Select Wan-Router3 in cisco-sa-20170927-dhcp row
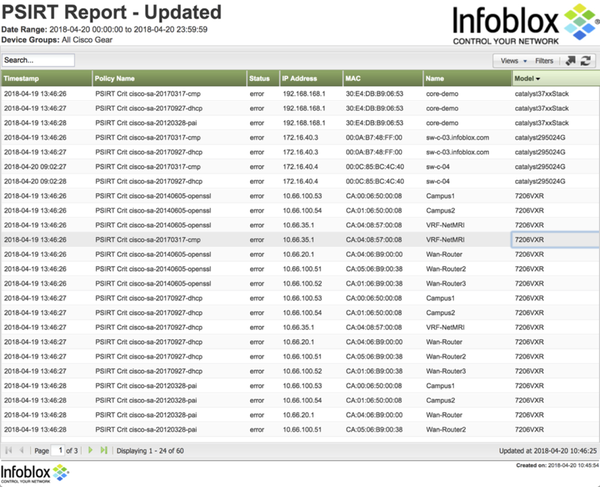 point(446,371)
